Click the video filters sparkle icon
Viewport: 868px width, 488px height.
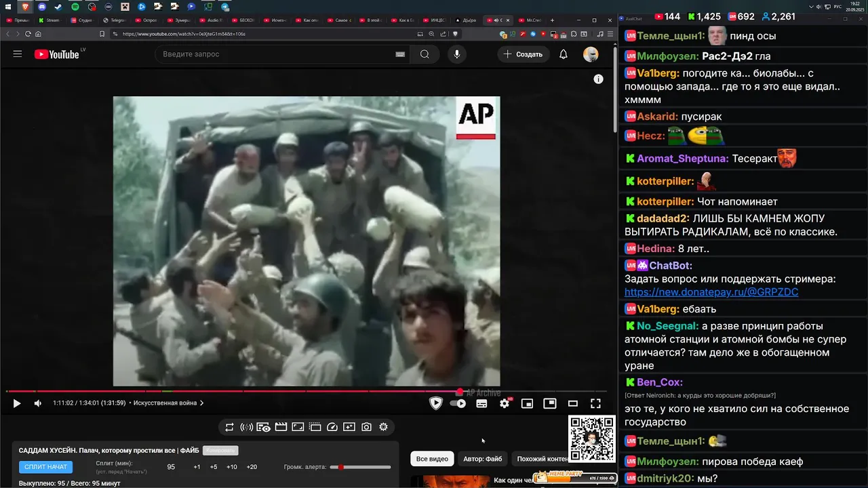tap(349, 427)
